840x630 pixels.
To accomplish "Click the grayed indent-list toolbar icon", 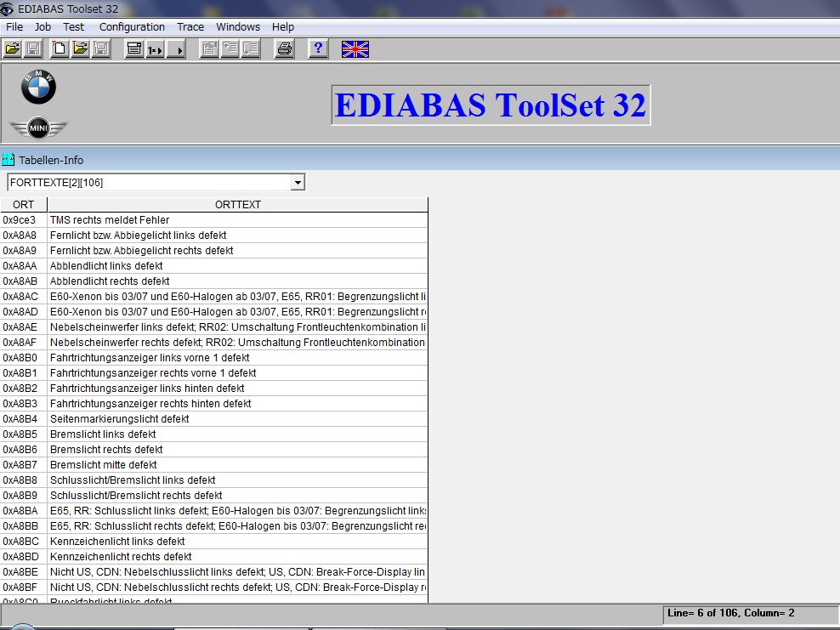I will pyautogui.click(x=230, y=49).
